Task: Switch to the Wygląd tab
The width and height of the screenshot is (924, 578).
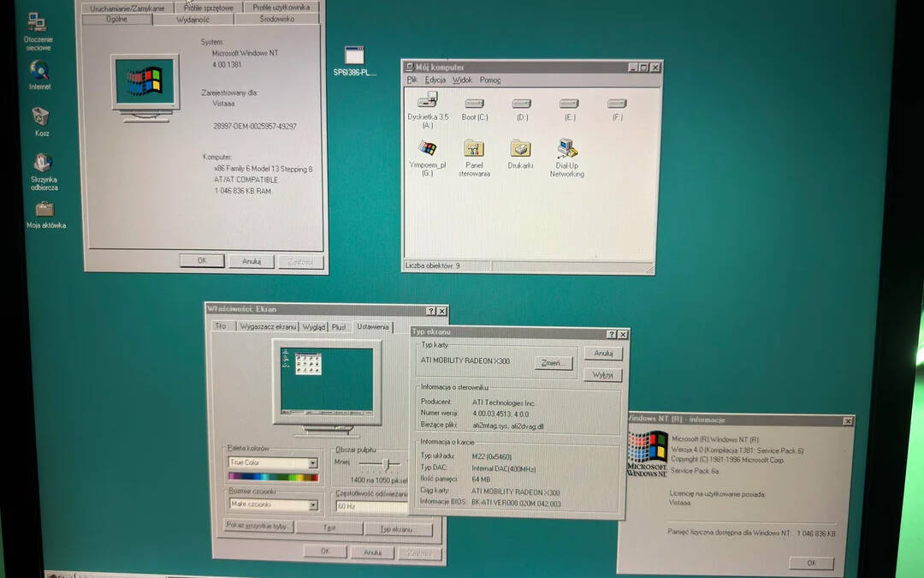Action: coord(313,327)
